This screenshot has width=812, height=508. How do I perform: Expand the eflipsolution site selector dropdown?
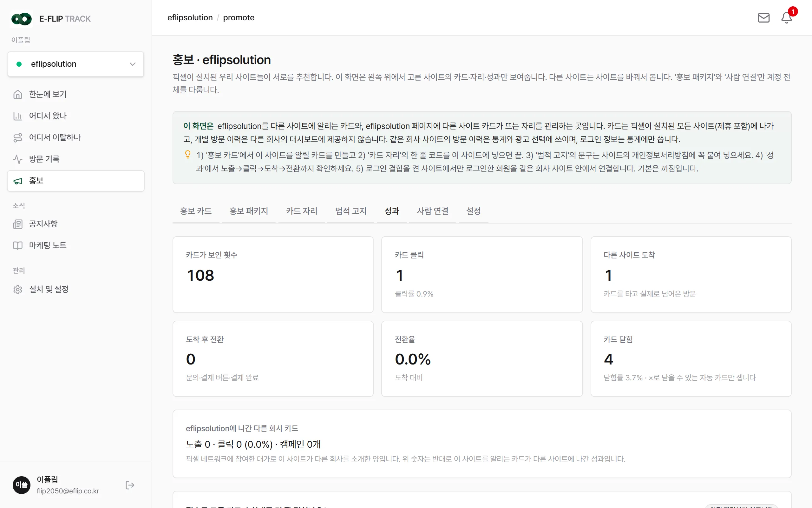[76, 64]
